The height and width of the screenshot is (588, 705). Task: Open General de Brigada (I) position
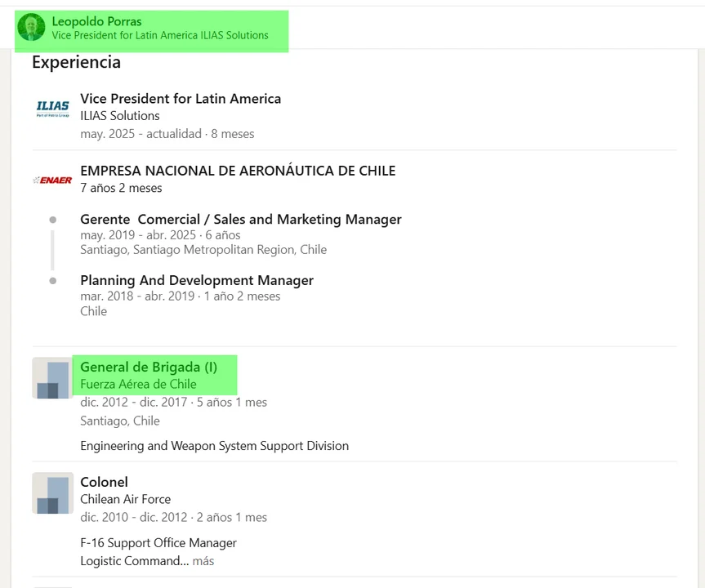point(149,367)
